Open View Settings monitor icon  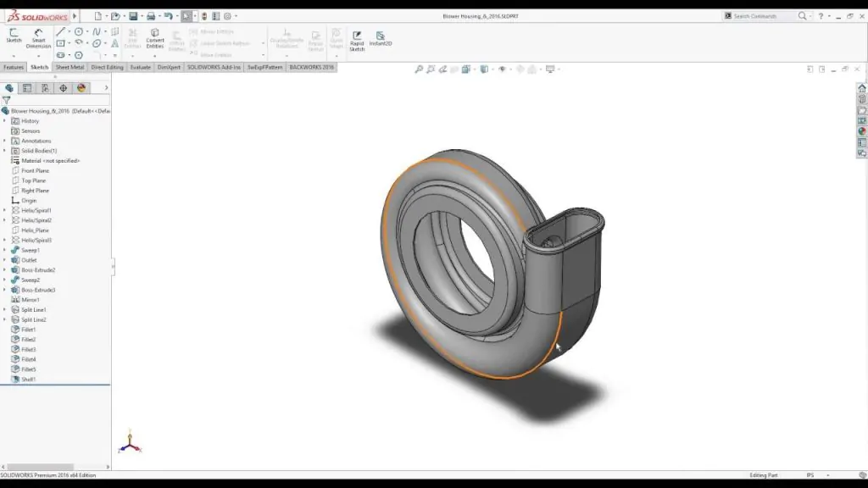549,69
